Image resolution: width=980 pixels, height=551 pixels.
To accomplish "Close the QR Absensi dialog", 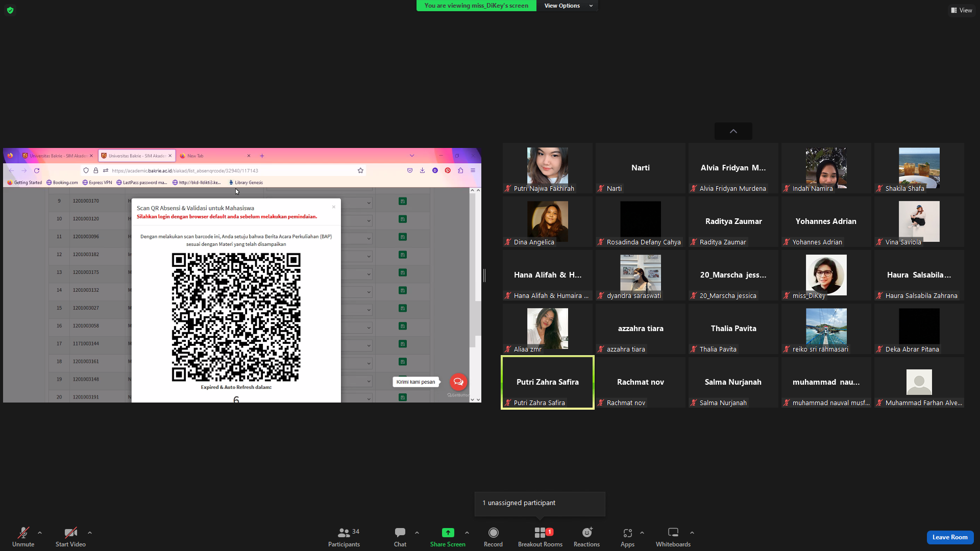I will pos(334,207).
